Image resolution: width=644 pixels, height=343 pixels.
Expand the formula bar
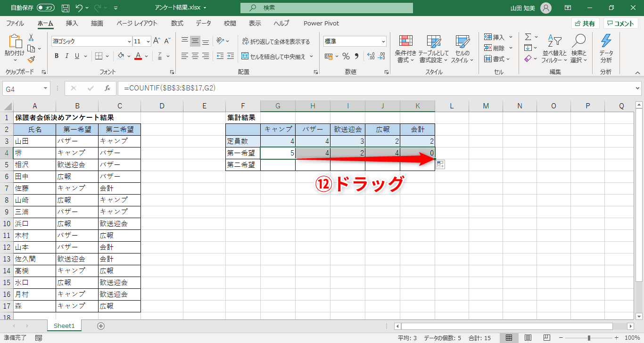(x=638, y=88)
